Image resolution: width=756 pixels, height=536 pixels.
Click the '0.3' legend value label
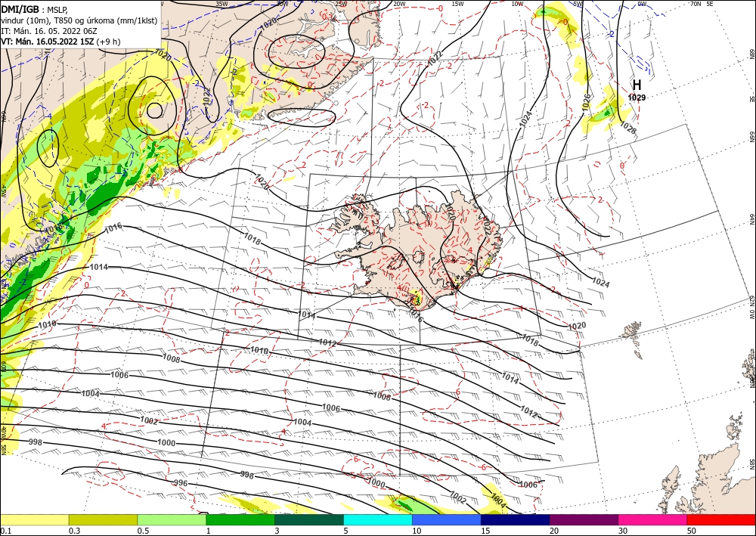(x=74, y=531)
